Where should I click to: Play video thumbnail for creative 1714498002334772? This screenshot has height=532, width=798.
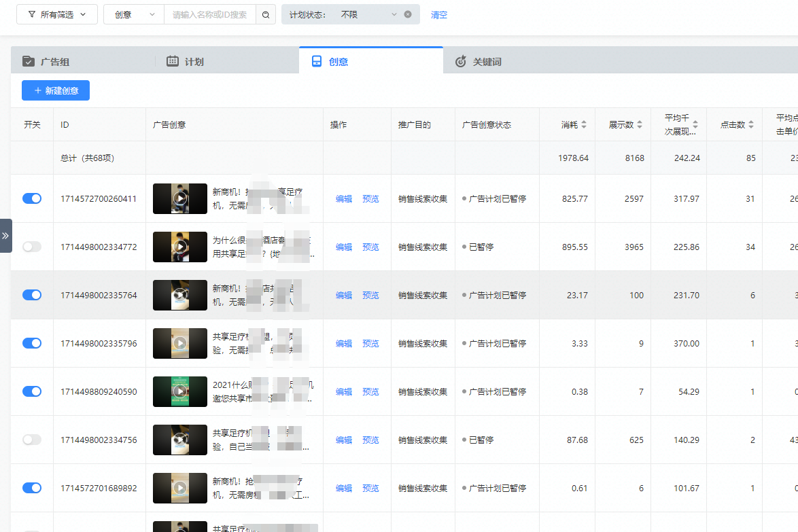(x=179, y=247)
